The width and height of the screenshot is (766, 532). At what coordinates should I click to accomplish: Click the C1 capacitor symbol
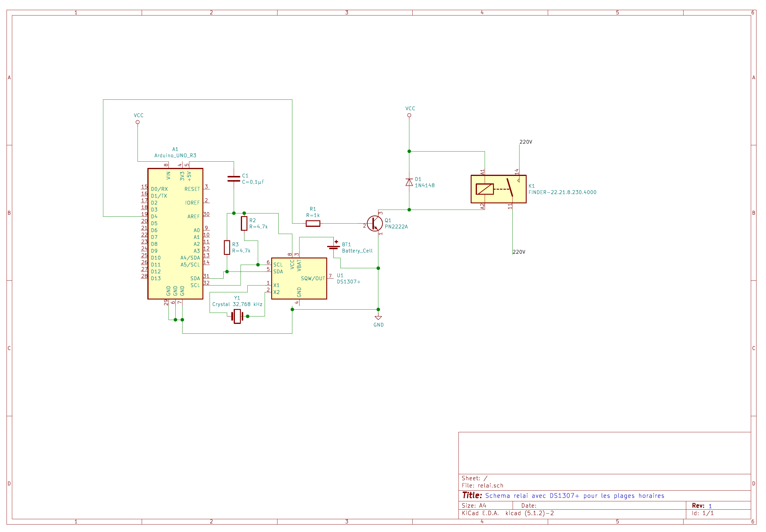[234, 179]
